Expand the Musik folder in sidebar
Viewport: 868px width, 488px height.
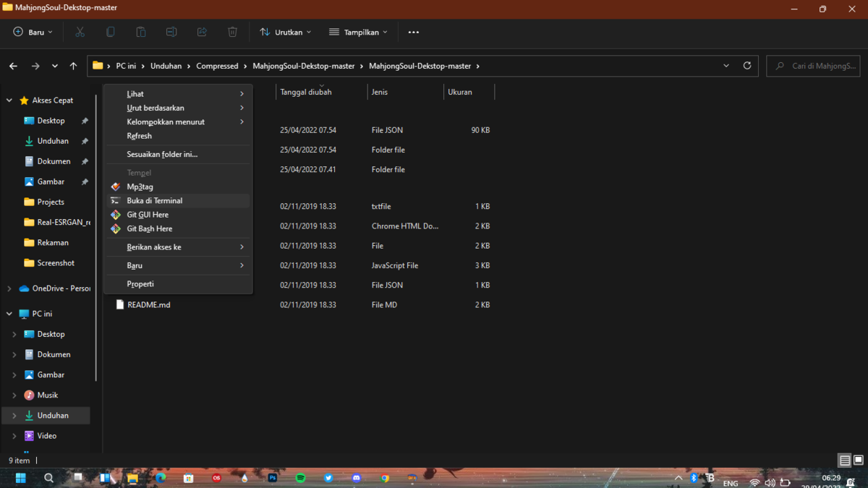(x=14, y=395)
